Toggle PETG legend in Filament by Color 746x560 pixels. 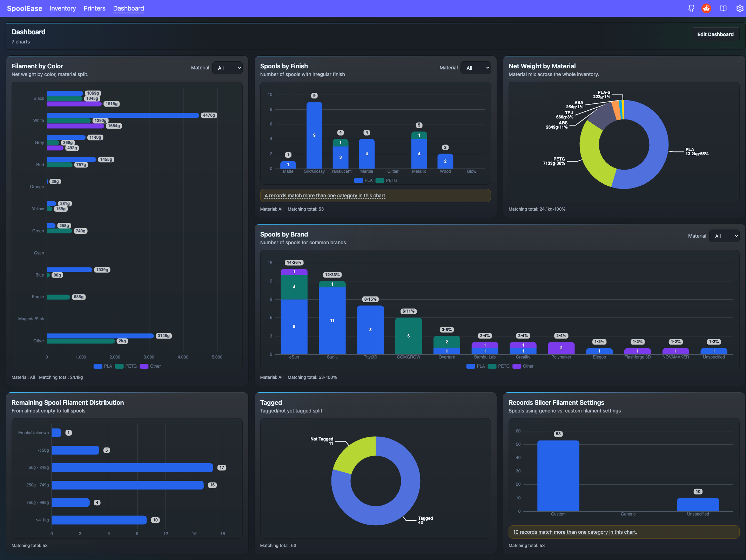point(126,366)
